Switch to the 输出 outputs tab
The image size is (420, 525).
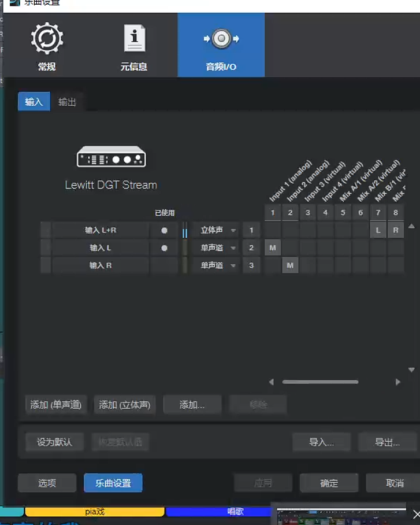coord(67,102)
